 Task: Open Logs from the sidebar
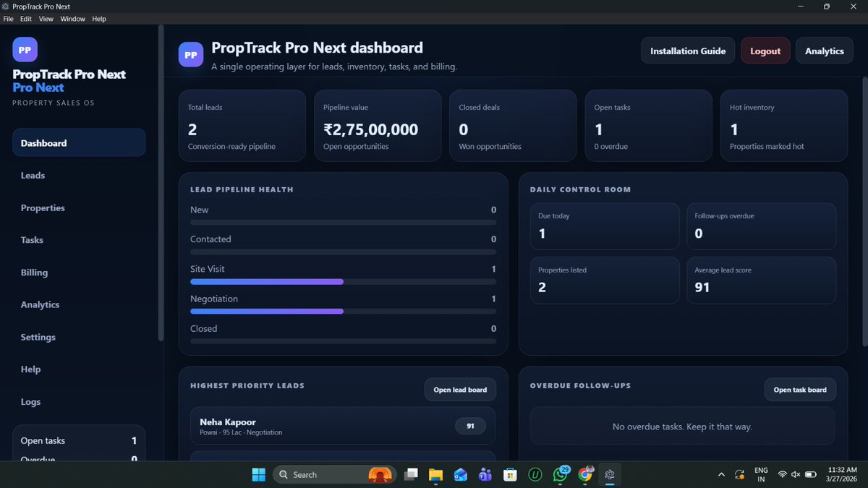pyautogui.click(x=79, y=402)
